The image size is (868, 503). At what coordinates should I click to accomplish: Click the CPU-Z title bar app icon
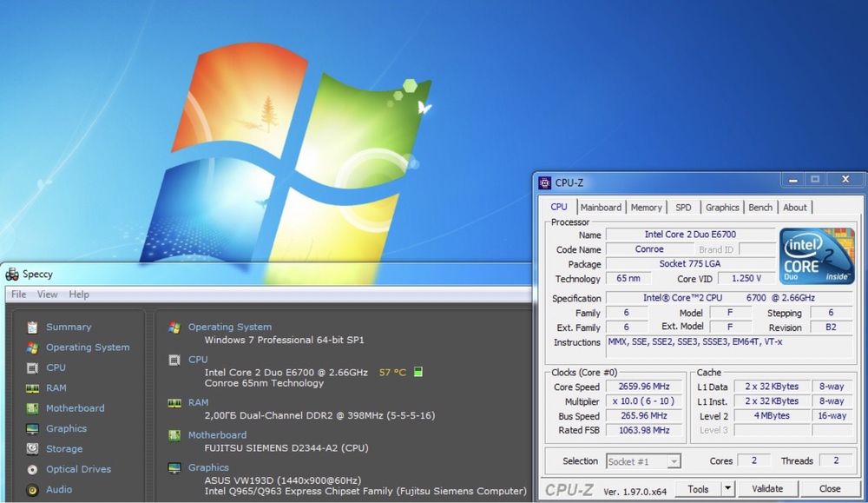pyautogui.click(x=545, y=182)
